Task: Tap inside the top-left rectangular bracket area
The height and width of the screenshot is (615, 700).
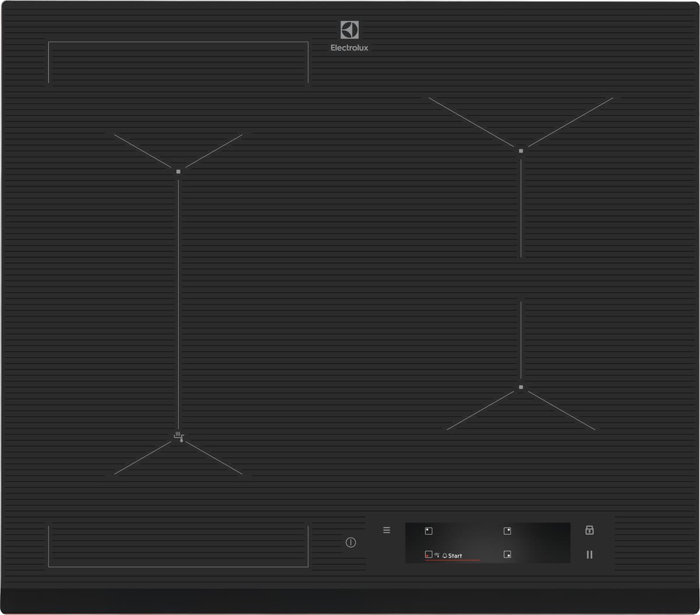Action: tap(178, 62)
